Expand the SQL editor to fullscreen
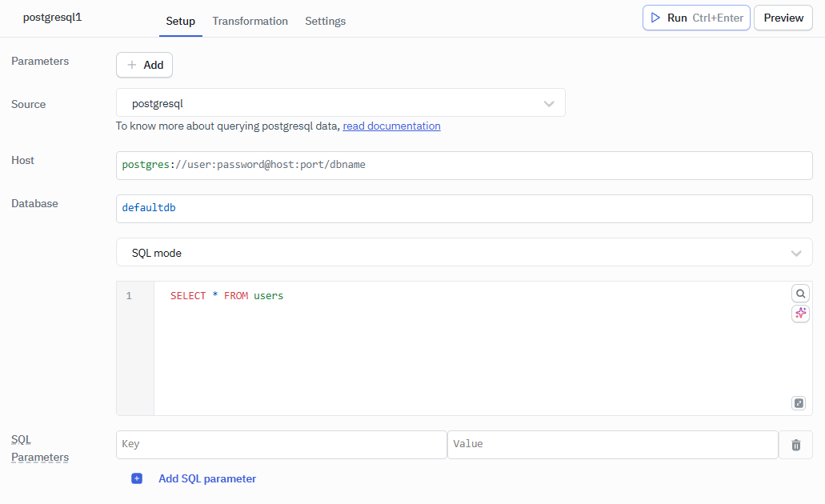The height and width of the screenshot is (504, 825). pyautogui.click(x=799, y=402)
